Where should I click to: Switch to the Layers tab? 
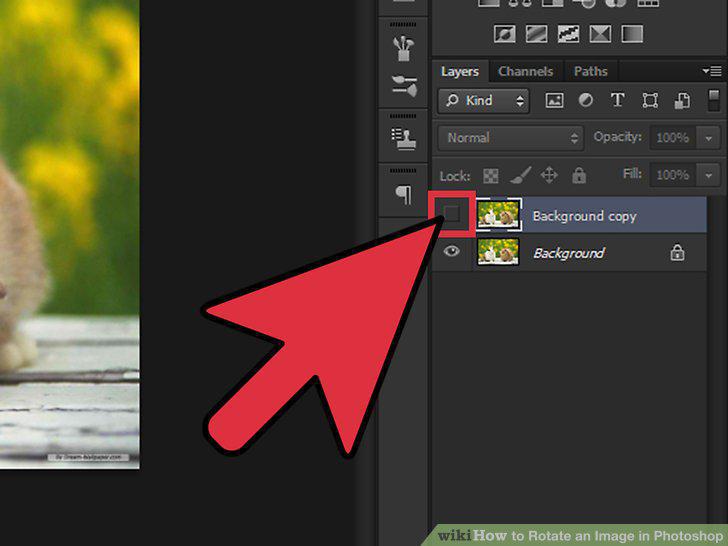tap(460, 72)
